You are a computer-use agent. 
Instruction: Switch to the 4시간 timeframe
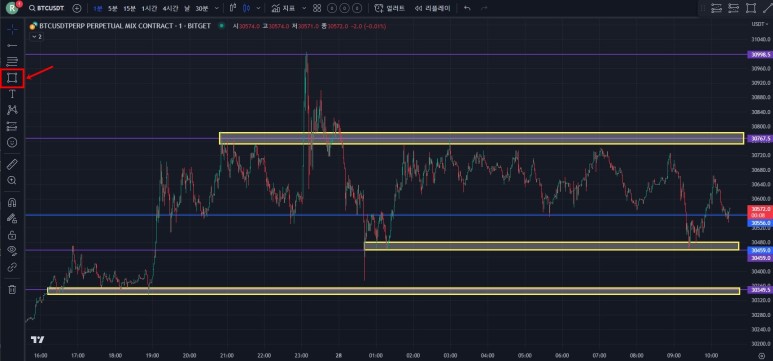click(x=170, y=8)
